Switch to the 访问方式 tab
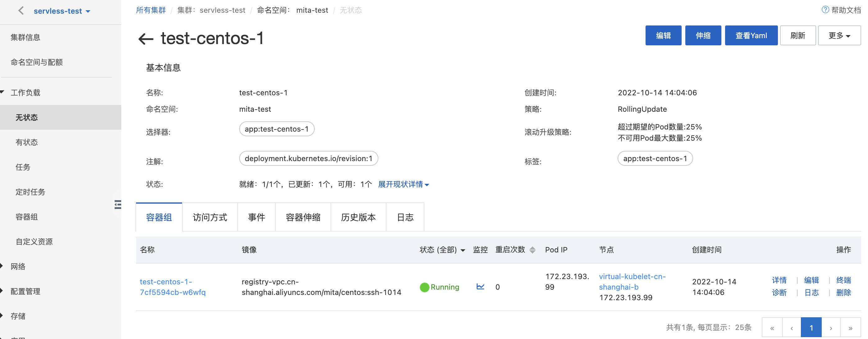This screenshot has width=868, height=339. coord(210,217)
